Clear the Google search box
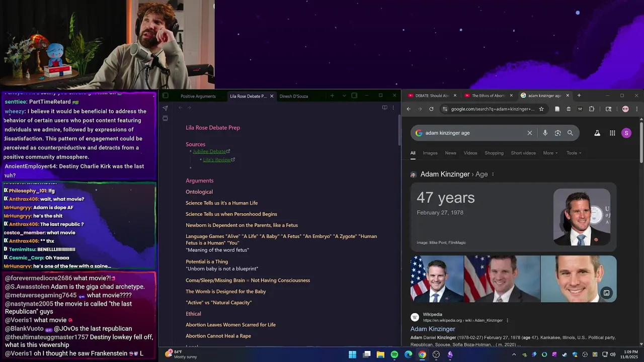This screenshot has height=362, width=644. 529,133
